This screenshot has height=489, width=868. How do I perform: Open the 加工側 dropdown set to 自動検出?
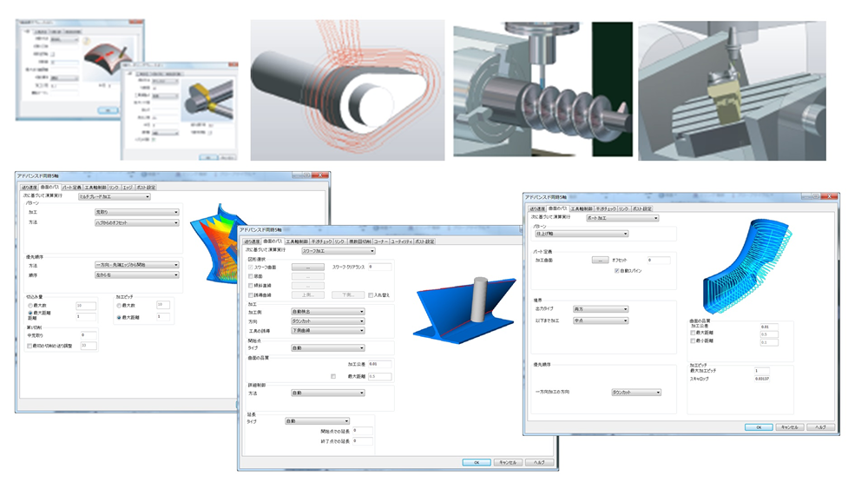click(x=326, y=313)
